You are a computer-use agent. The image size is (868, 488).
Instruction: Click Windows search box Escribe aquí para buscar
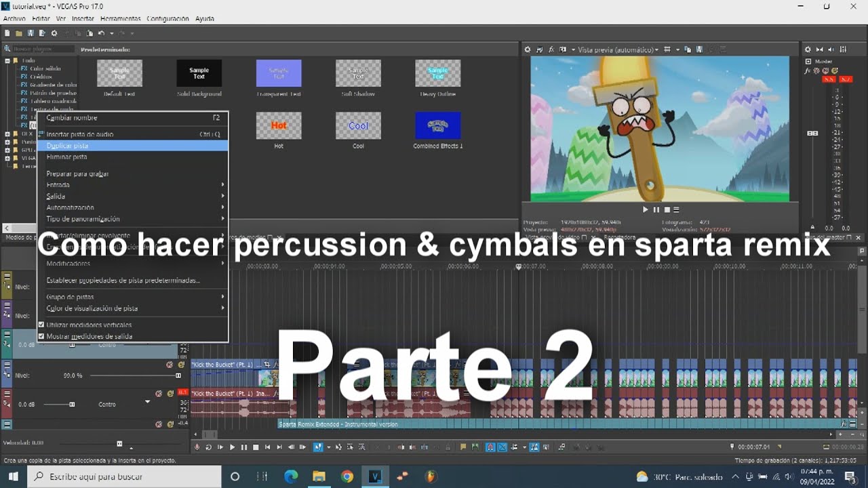[124, 476]
